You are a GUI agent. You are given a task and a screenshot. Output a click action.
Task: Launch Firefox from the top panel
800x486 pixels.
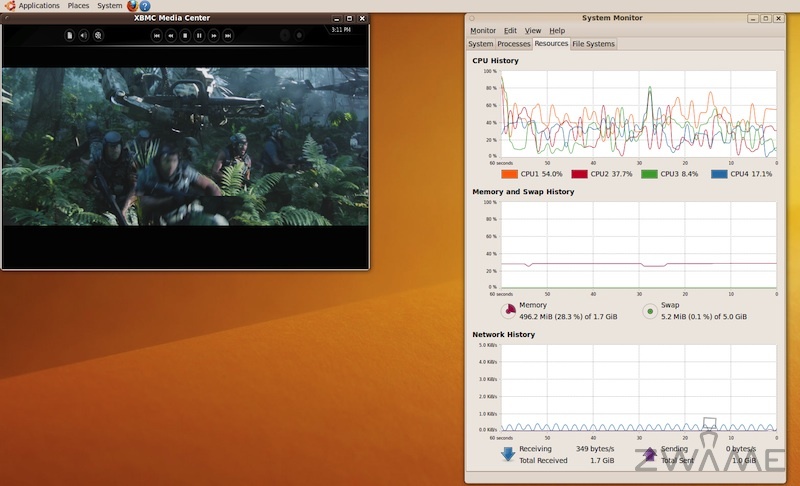click(132, 6)
